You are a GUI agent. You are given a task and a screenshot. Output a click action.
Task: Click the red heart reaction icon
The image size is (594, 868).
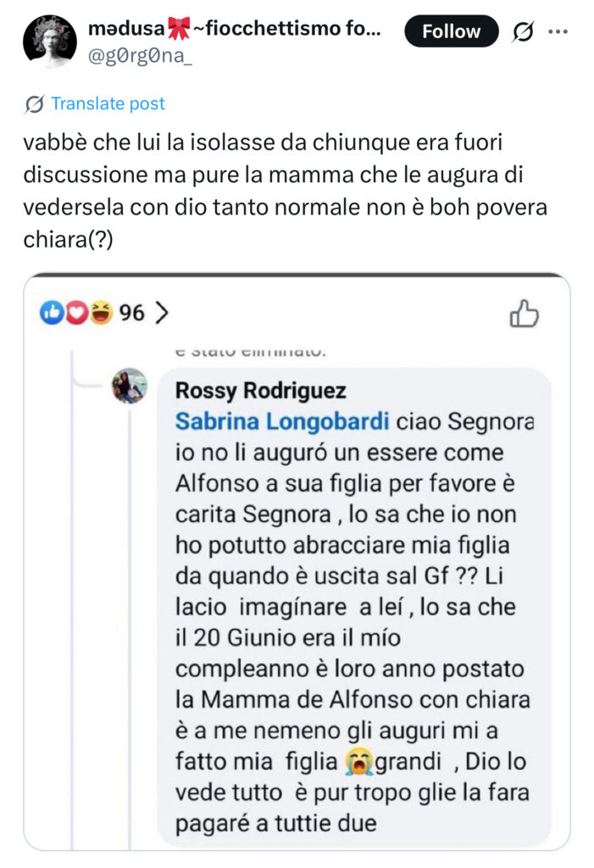coord(76,314)
